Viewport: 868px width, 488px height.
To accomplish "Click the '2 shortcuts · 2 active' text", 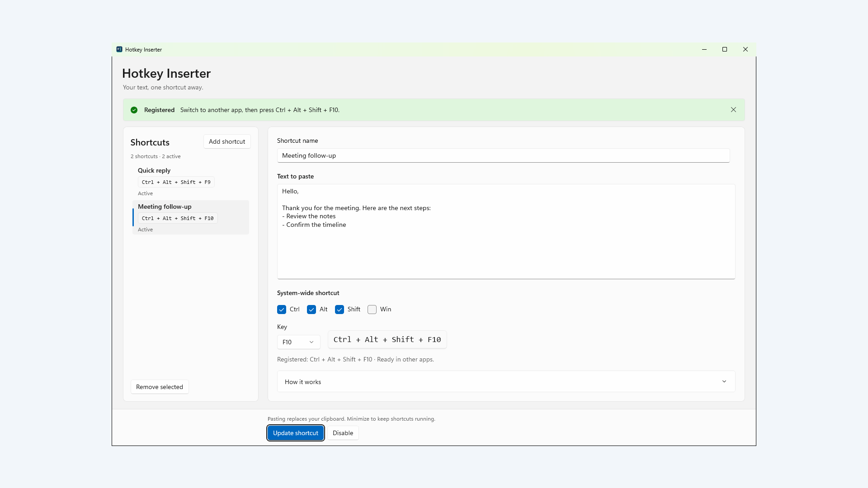I will click(156, 156).
